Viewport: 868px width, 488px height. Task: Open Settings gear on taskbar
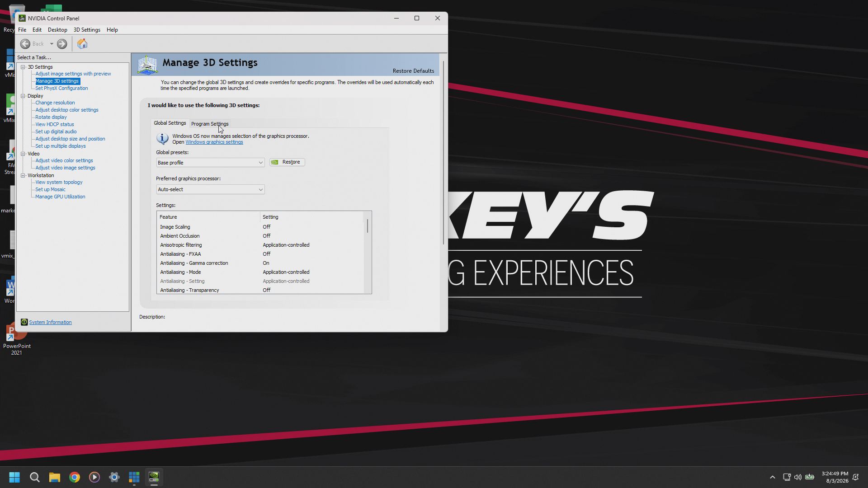(114, 477)
